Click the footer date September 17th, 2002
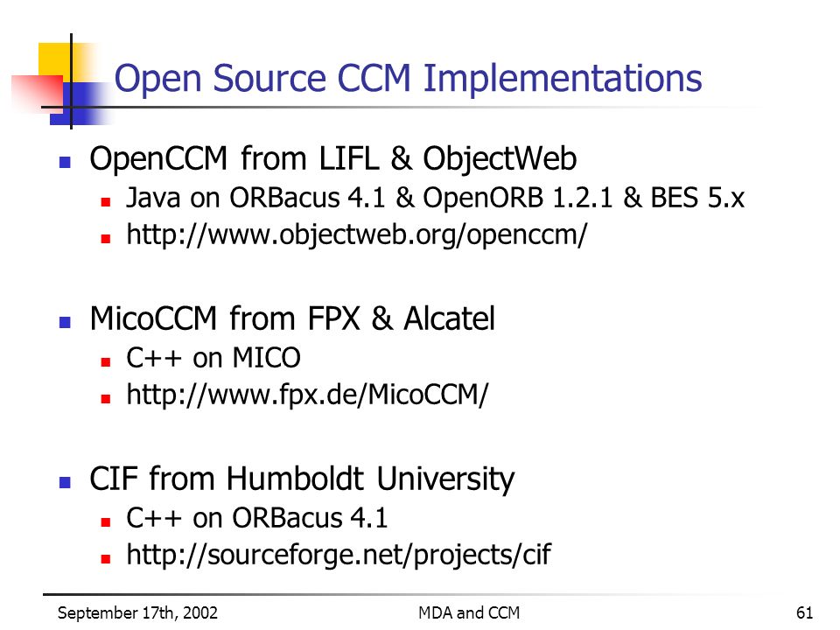This screenshot has width=840, height=630. click(137, 612)
